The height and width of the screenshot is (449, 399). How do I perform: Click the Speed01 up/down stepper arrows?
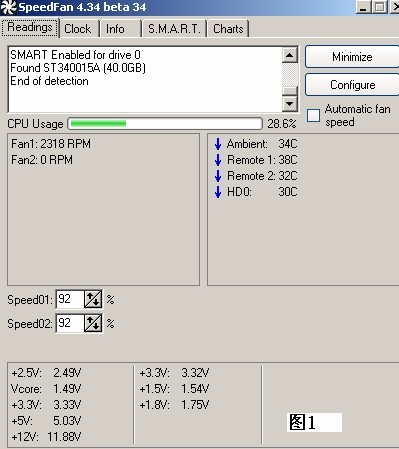[x=93, y=299]
